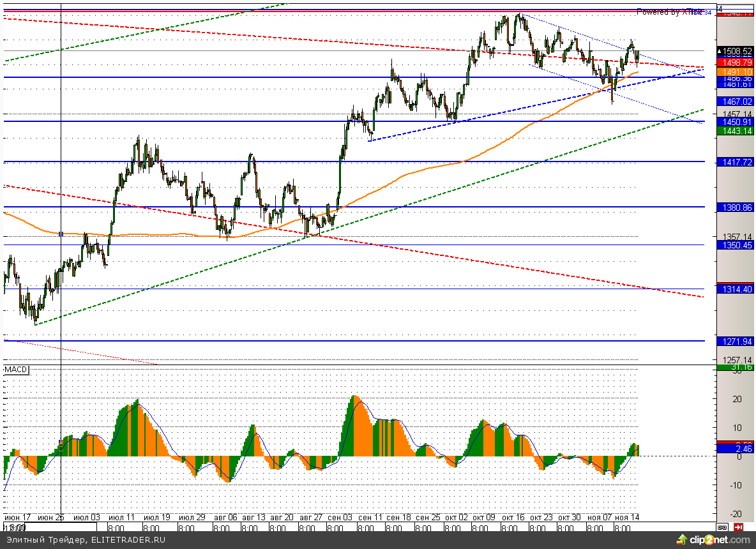Click the date label июл 03
Viewport: 756px width, 549px height.
[x=87, y=518]
